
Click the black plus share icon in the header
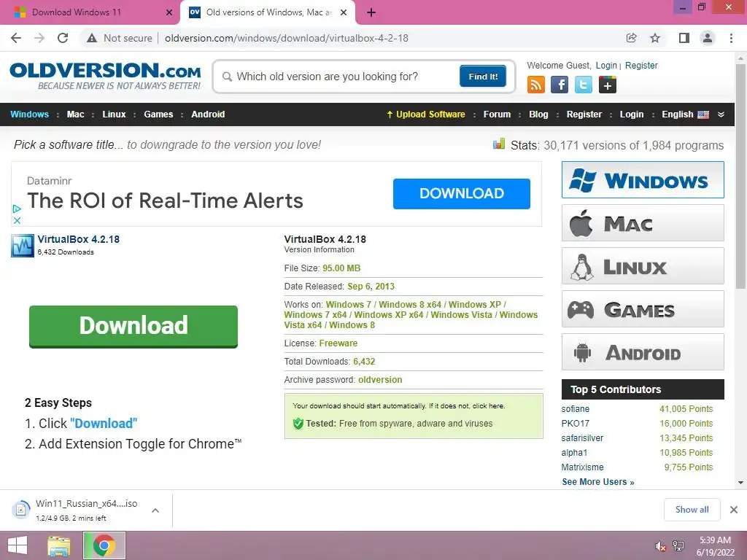608,85
